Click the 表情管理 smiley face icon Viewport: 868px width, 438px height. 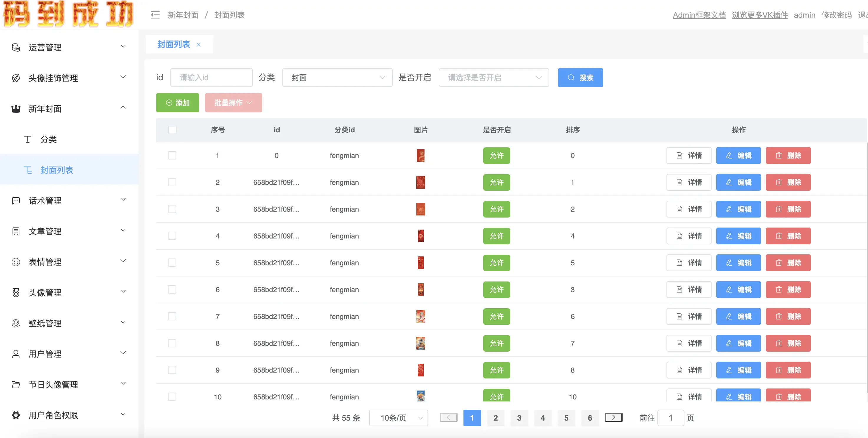16,262
